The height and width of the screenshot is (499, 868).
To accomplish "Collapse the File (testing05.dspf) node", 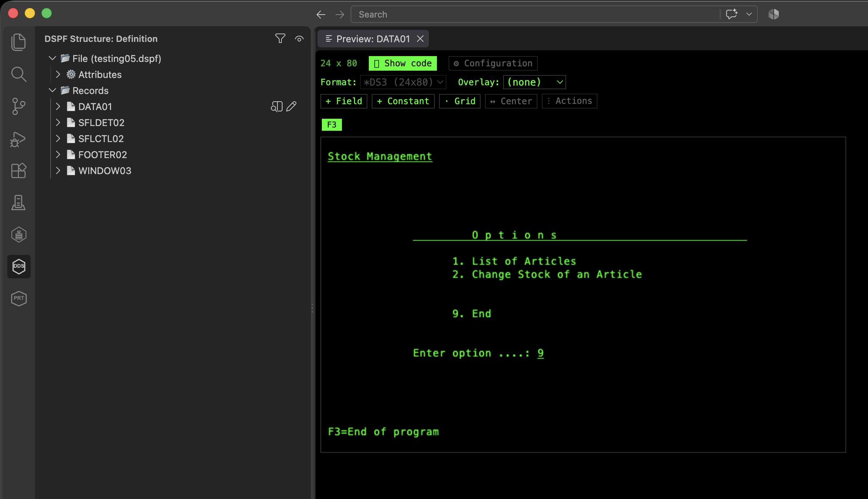I will 52,58.
